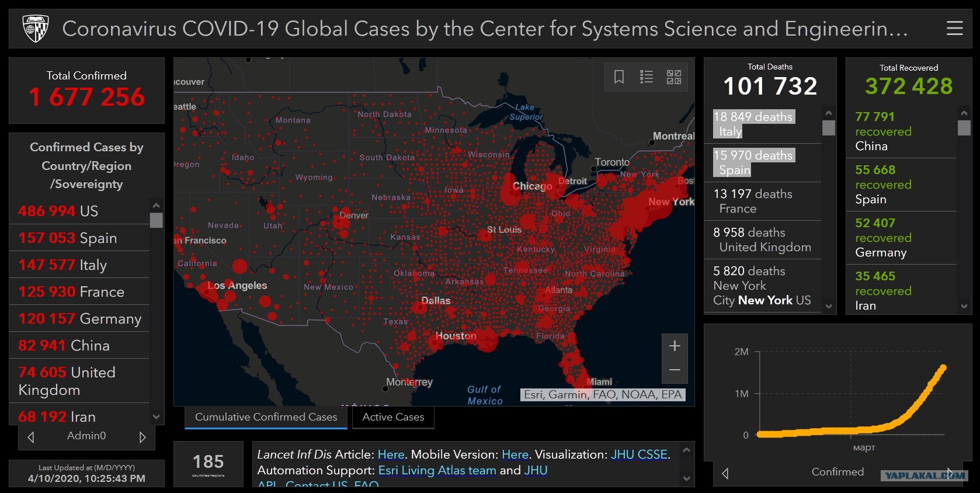Click the Esri, Garmin map attribution
The image size is (980, 493).
click(603, 395)
